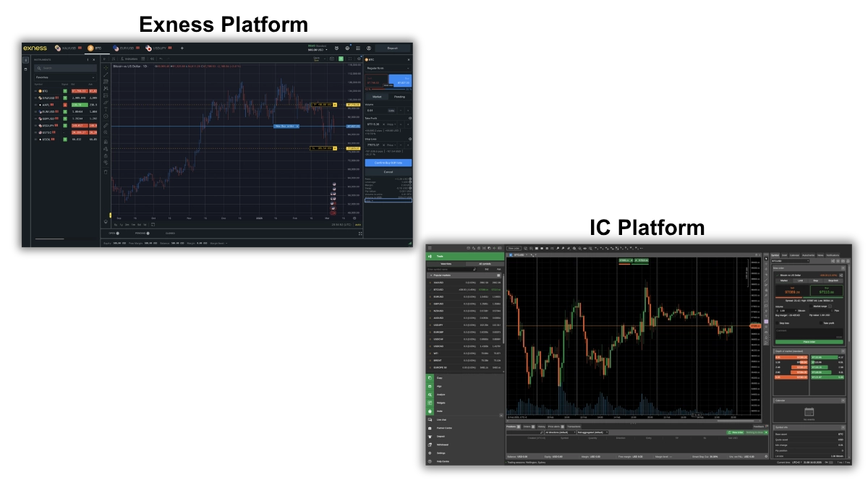Click the blue Buy price box in Exness
The height and width of the screenshot is (488, 868).
pyautogui.click(x=400, y=80)
